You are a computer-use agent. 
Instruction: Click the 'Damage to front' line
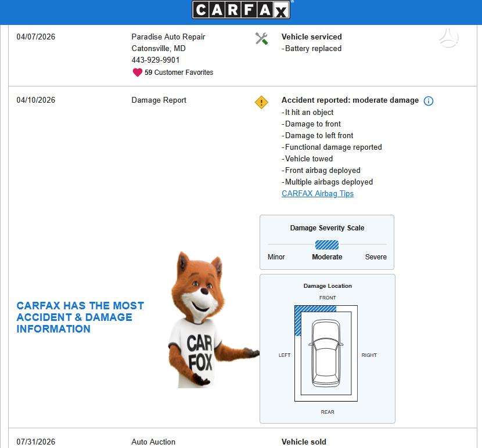click(x=311, y=124)
